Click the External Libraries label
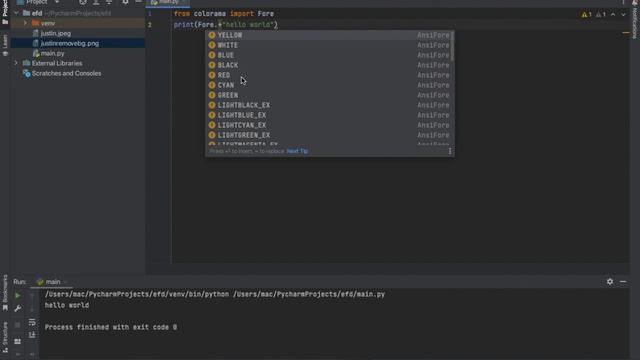This screenshot has height=360, width=640. pos(57,63)
